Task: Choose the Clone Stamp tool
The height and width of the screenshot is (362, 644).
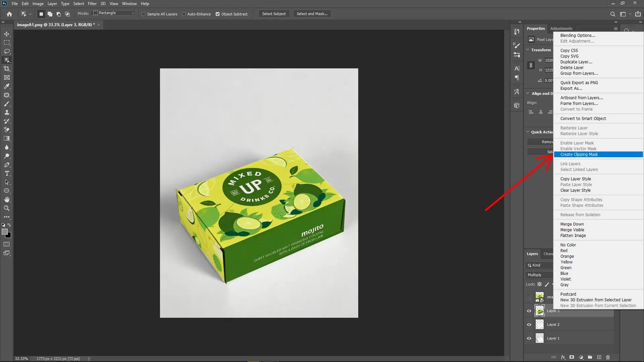Action: 7,113
